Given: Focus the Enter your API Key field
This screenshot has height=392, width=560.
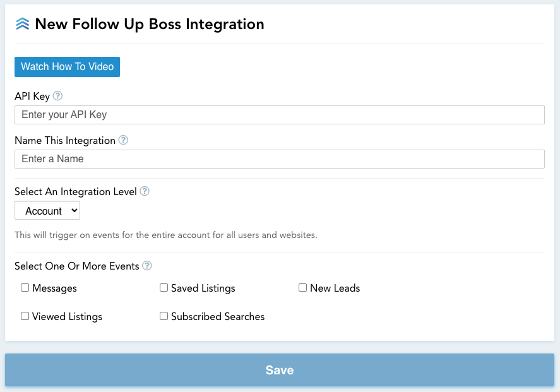Looking at the screenshot, I should 280,115.
